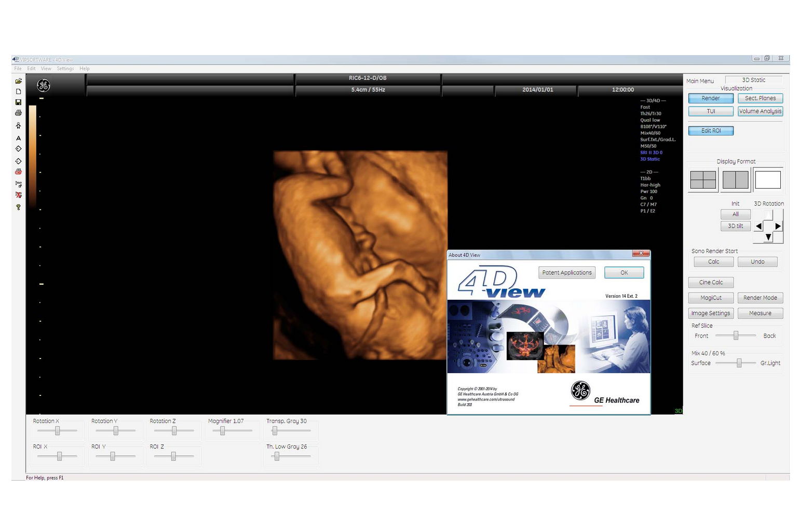Rotate 3D view down with arrow

(768, 237)
